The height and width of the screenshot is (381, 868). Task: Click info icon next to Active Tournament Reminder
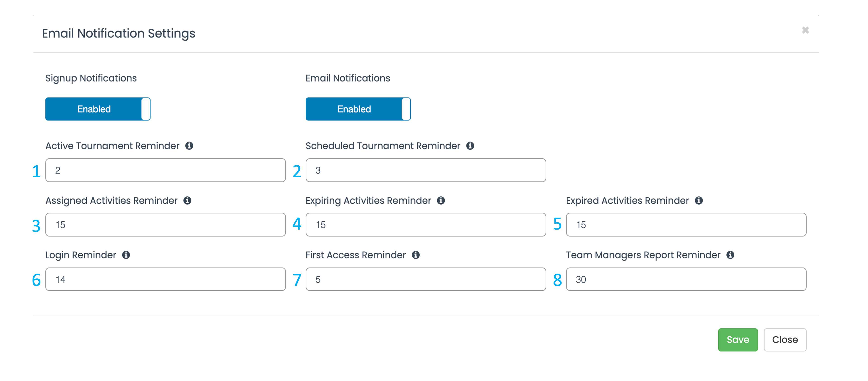click(x=189, y=146)
